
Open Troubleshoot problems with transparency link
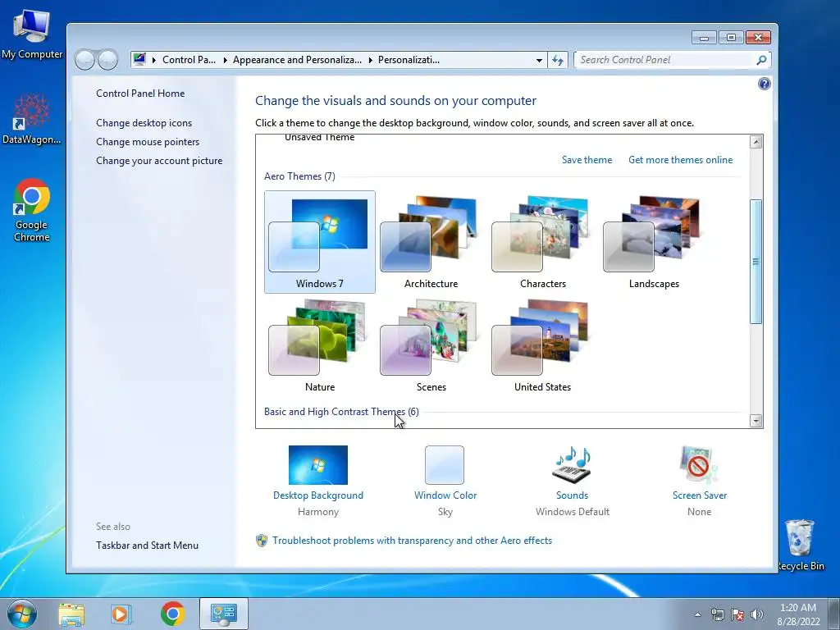pyautogui.click(x=412, y=541)
